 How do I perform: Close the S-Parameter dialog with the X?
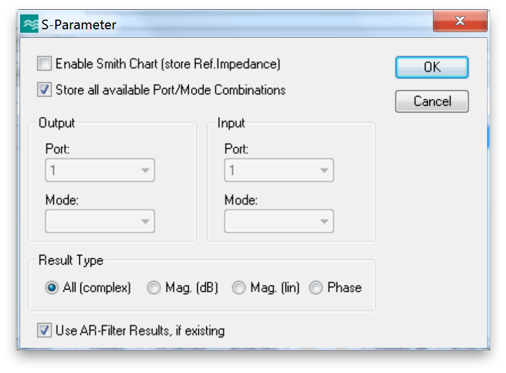[460, 21]
